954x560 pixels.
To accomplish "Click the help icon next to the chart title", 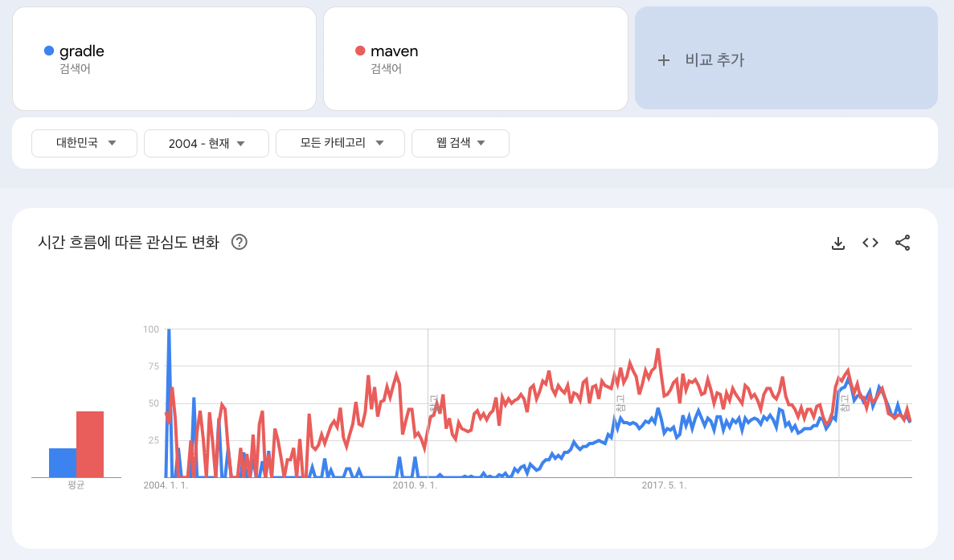I will coord(238,242).
